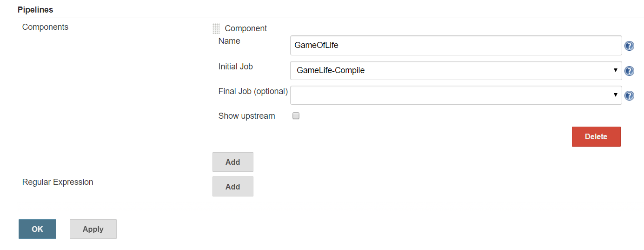Screen dimensions: 644x250
Task: Click the Initial Job label text
Action: click(235, 67)
